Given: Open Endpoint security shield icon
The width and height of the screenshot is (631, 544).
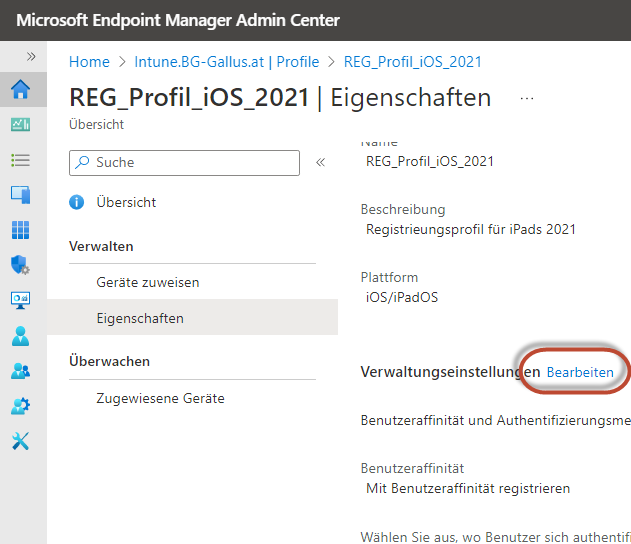Looking at the screenshot, I should click(x=20, y=265).
